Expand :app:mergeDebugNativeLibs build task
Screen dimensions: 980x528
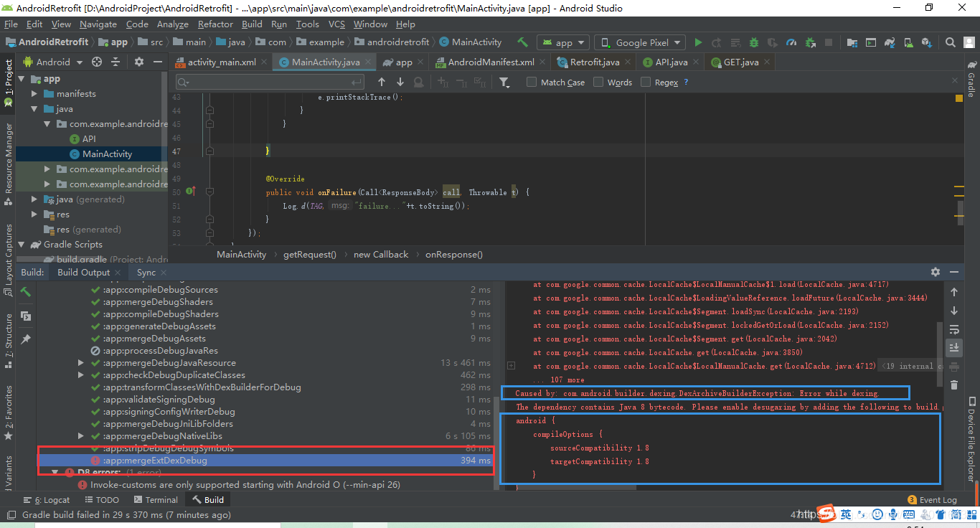(81, 436)
